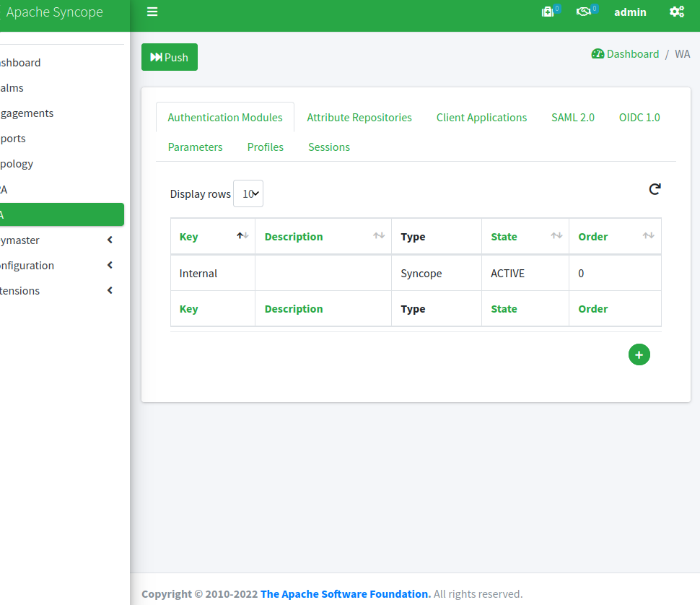Open Reports in the sidebar

pos(62,139)
